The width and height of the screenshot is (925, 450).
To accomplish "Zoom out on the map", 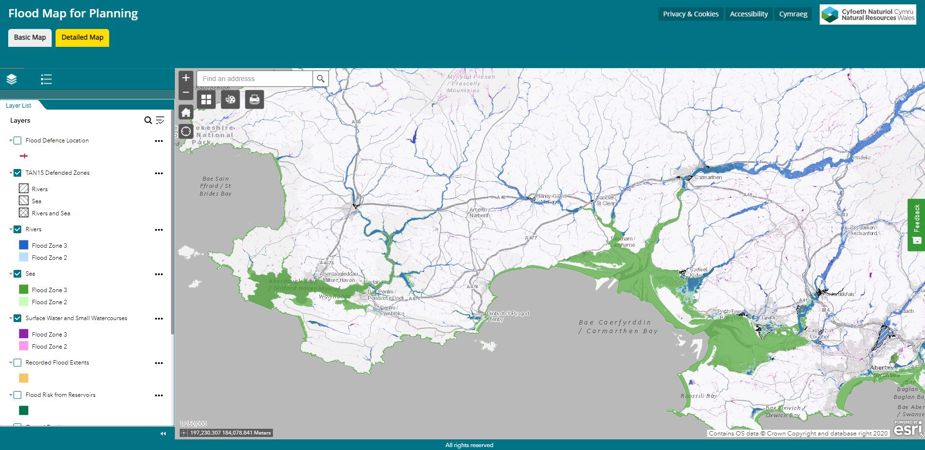I will pos(186,92).
